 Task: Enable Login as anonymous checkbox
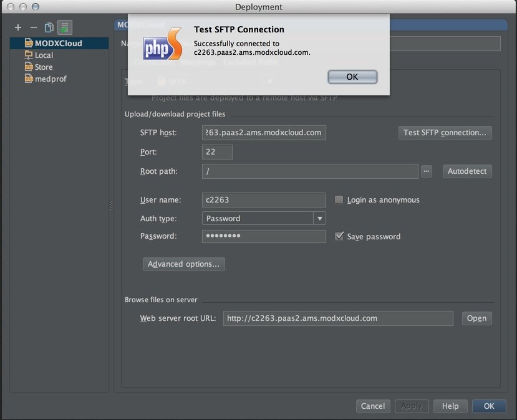(x=339, y=200)
